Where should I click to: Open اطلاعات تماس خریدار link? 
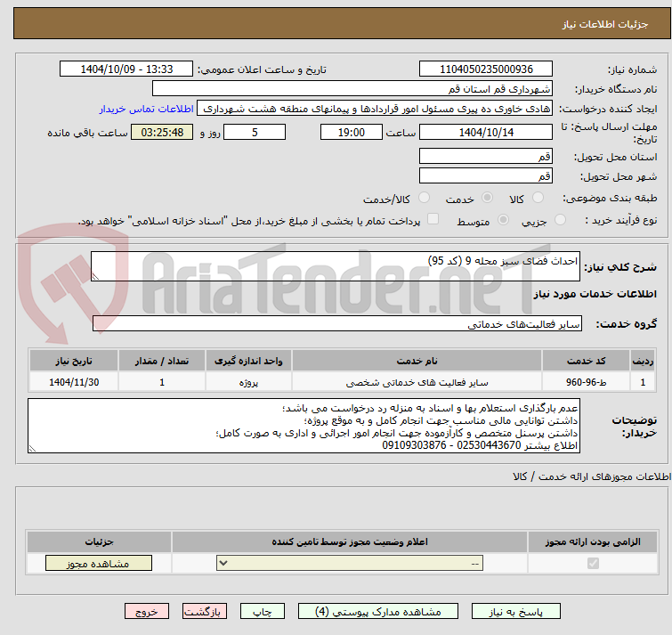(147, 109)
